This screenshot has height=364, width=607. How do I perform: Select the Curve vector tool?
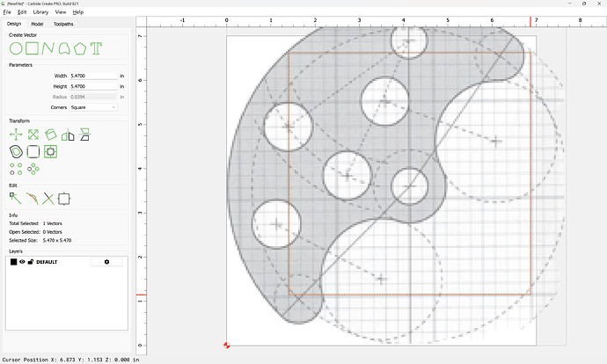coord(64,48)
